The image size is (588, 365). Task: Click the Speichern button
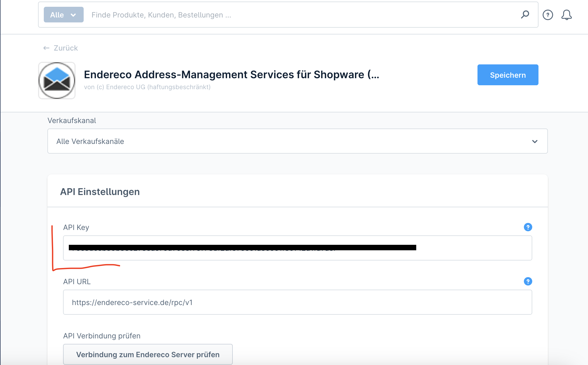pos(508,75)
